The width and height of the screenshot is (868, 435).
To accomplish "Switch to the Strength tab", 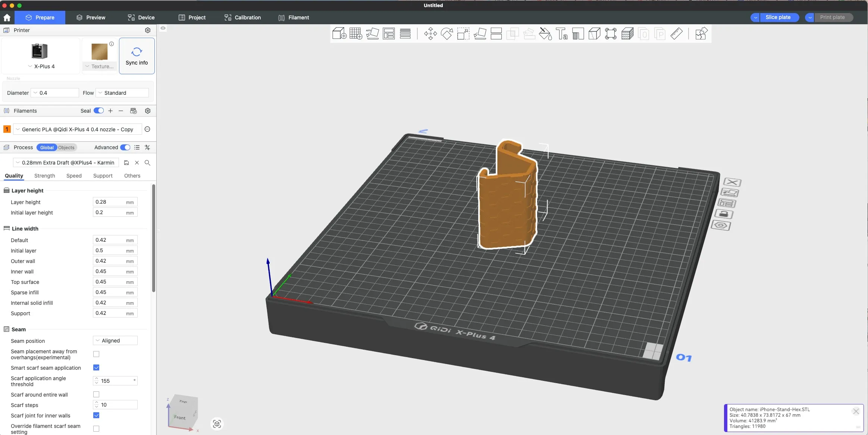I will click(x=44, y=176).
